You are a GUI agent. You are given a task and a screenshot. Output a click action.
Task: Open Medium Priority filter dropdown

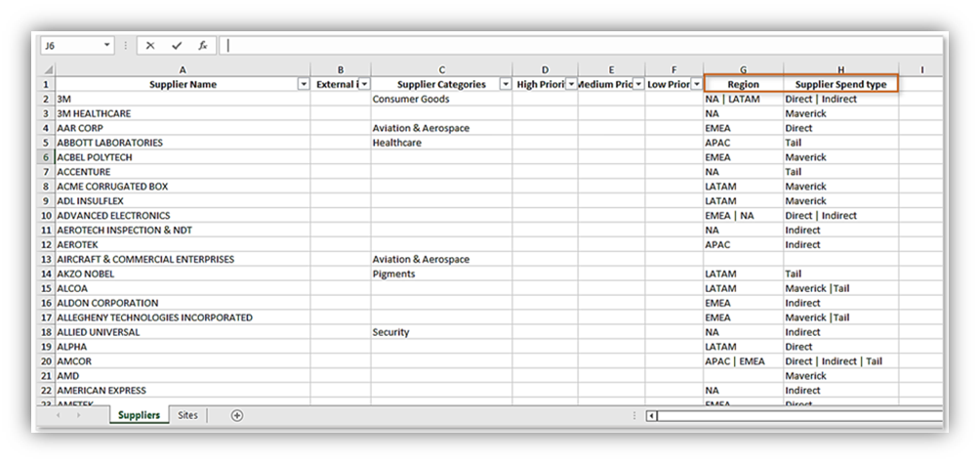(x=638, y=84)
